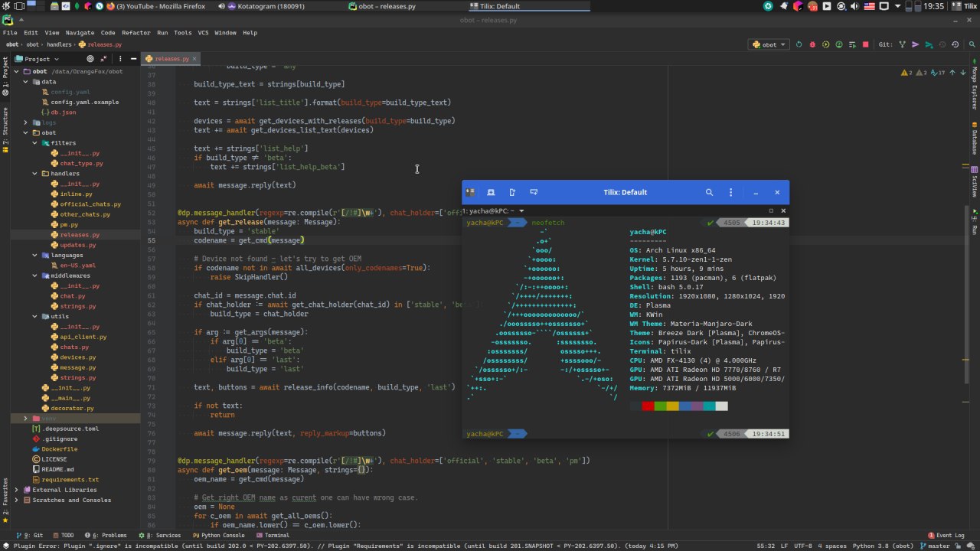Open Tilix terminal title dropdown arrow

[x=521, y=210]
